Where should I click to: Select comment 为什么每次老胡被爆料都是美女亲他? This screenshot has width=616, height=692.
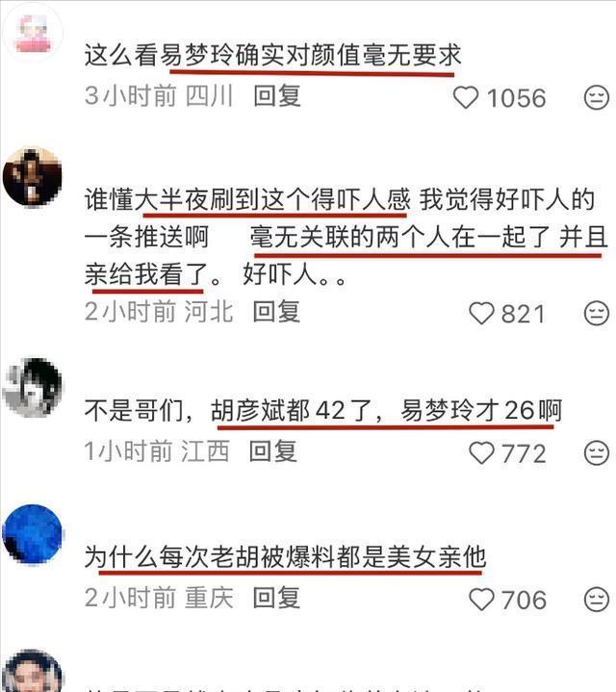pyautogui.click(x=285, y=556)
